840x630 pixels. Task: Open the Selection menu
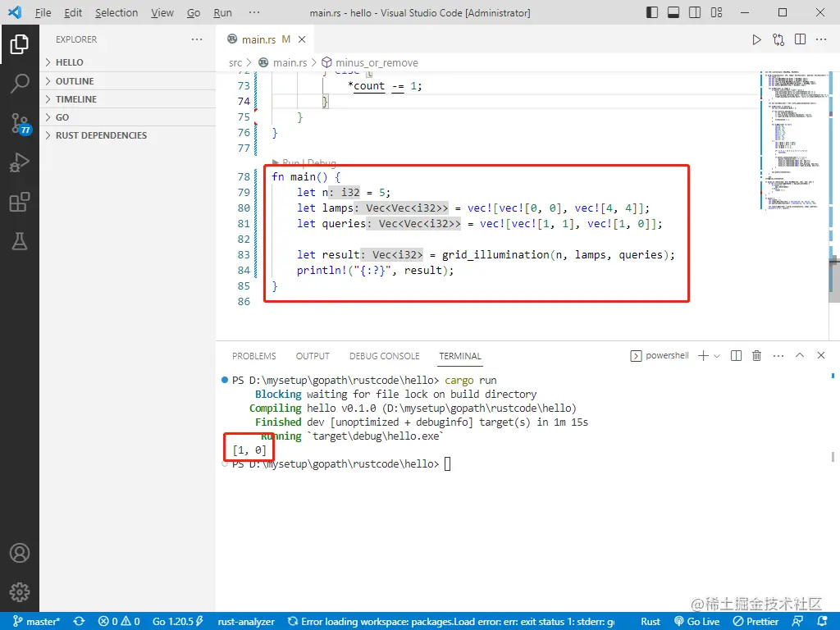(116, 13)
